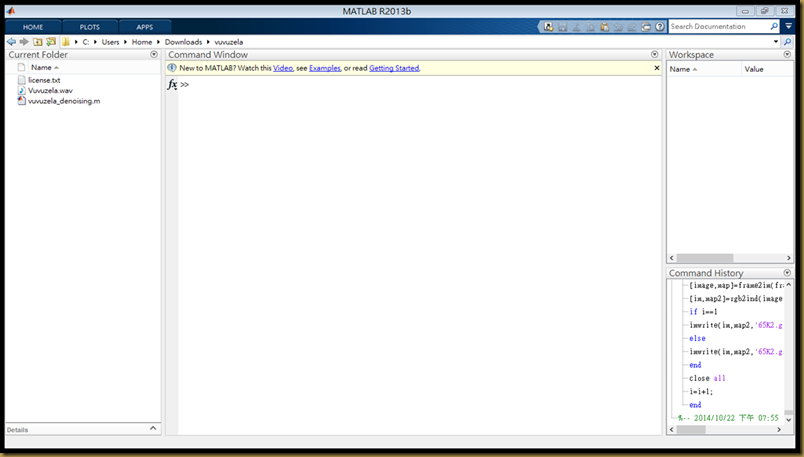Open the fx function browser icon

(x=172, y=84)
